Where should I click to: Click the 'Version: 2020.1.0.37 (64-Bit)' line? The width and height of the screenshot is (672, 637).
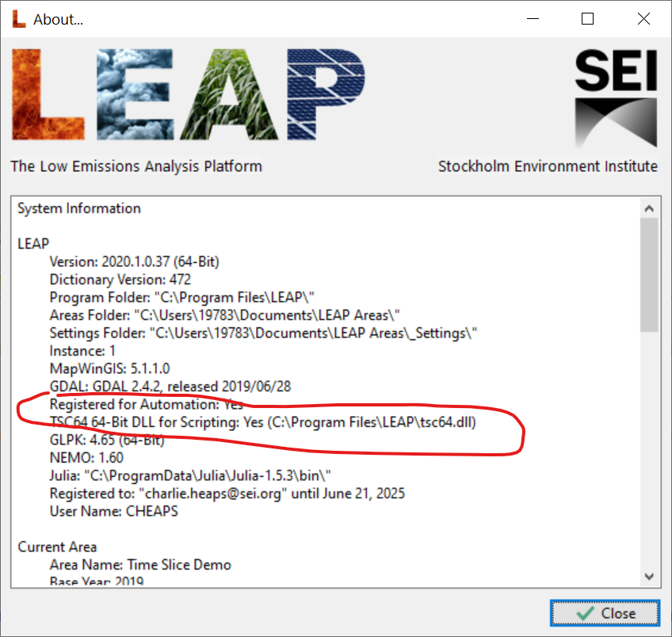tap(134, 261)
